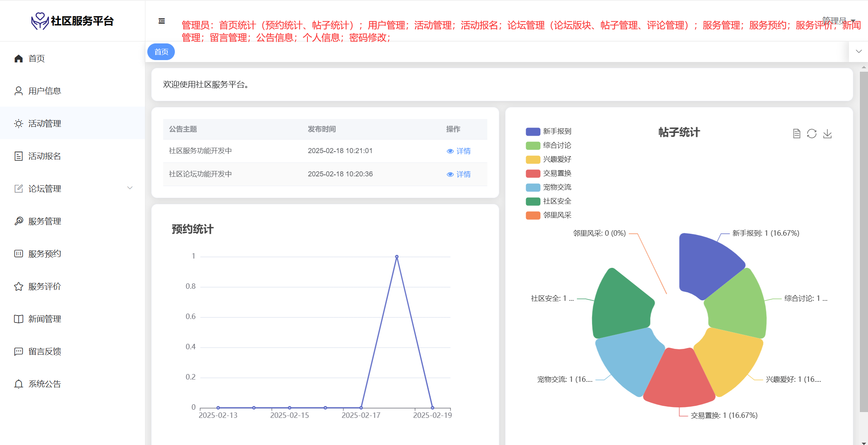868x445 pixels.
Task: View 详情 for 社区论坛功能开发中 announcement
Action: (459, 174)
